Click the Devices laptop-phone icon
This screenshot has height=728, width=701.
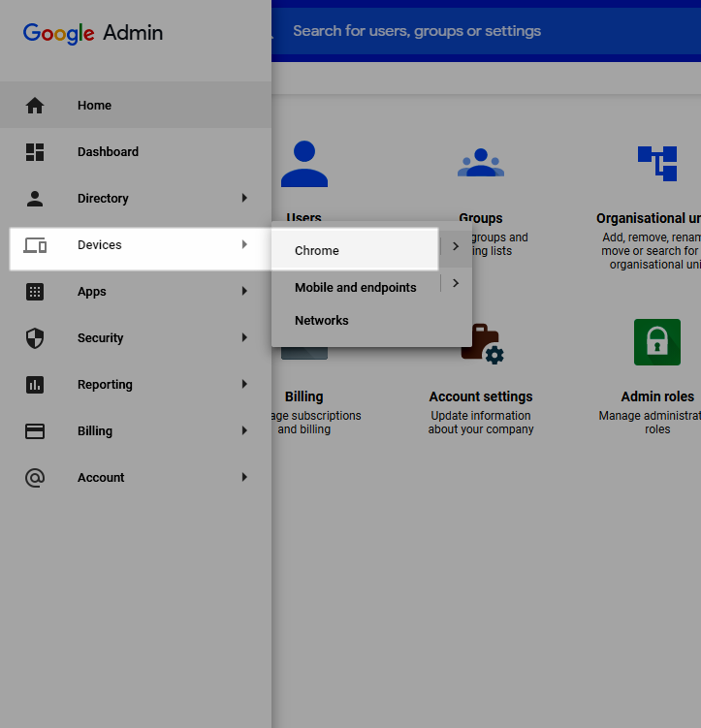(35, 245)
